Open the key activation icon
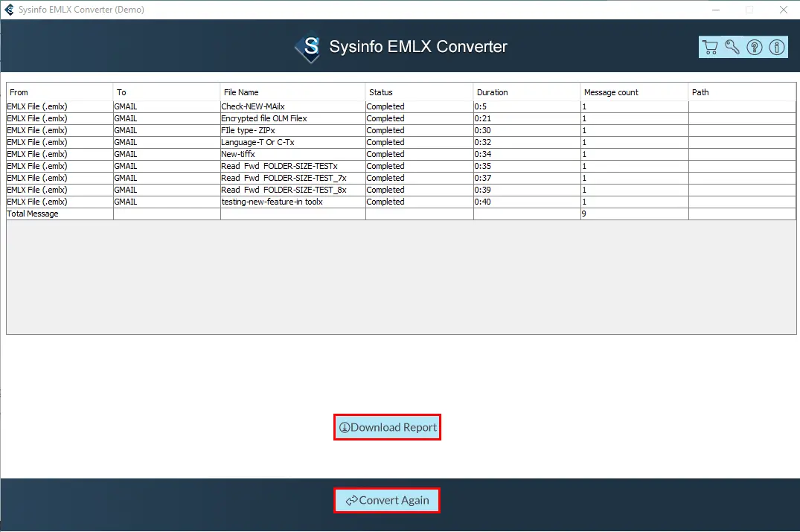Image resolution: width=800 pixels, height=532 pixels. (732, 48)
